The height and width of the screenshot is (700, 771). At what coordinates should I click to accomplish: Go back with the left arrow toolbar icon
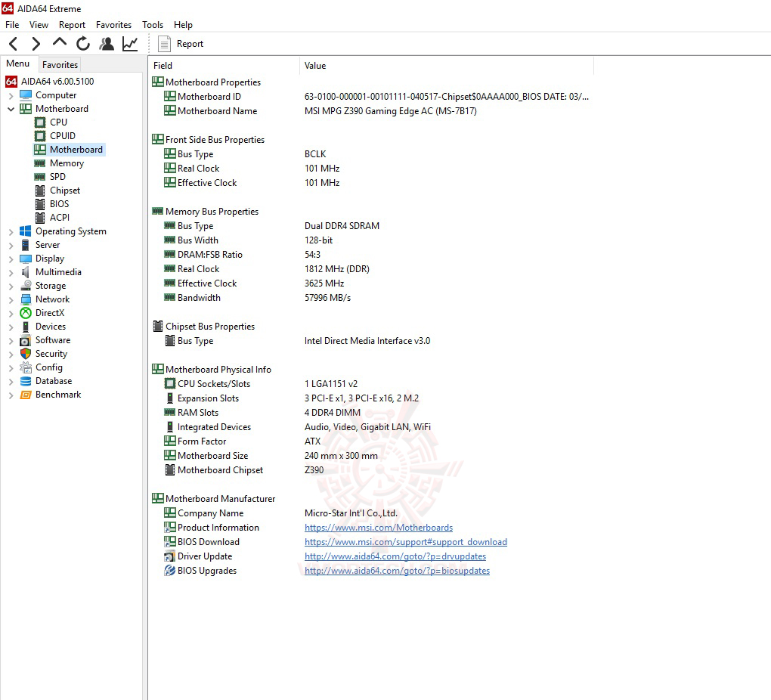pyautogui.click(x=14, y=44)
